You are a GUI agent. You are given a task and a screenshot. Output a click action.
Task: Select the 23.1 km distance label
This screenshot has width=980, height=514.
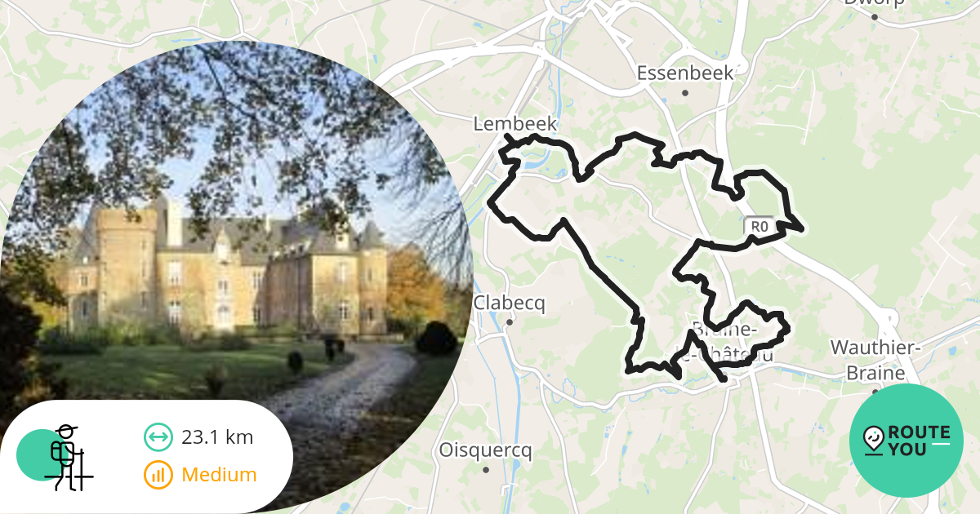pyautogui.click(x=217, y=437)
